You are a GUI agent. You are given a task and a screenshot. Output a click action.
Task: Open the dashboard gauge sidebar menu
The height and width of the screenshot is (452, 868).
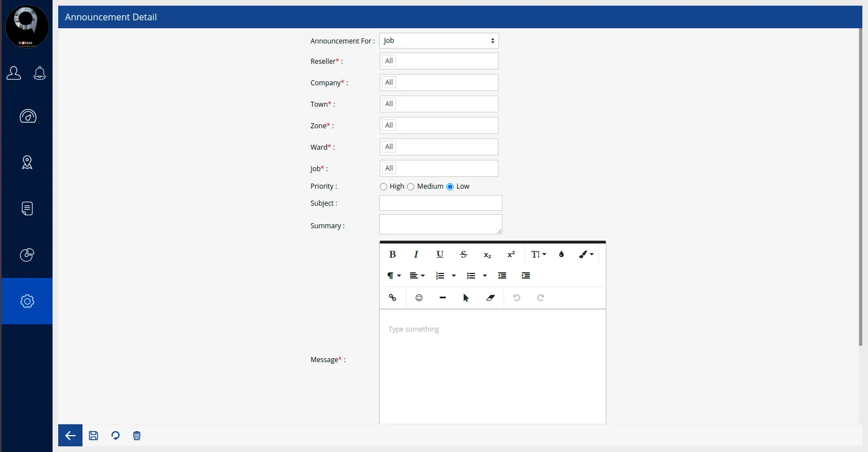[x=28, y=116]
